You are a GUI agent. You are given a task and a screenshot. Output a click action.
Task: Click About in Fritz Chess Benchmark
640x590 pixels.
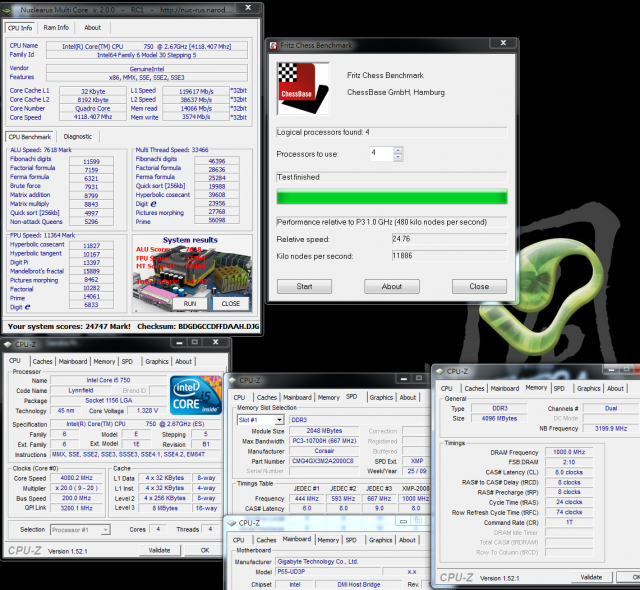point(392,286)
